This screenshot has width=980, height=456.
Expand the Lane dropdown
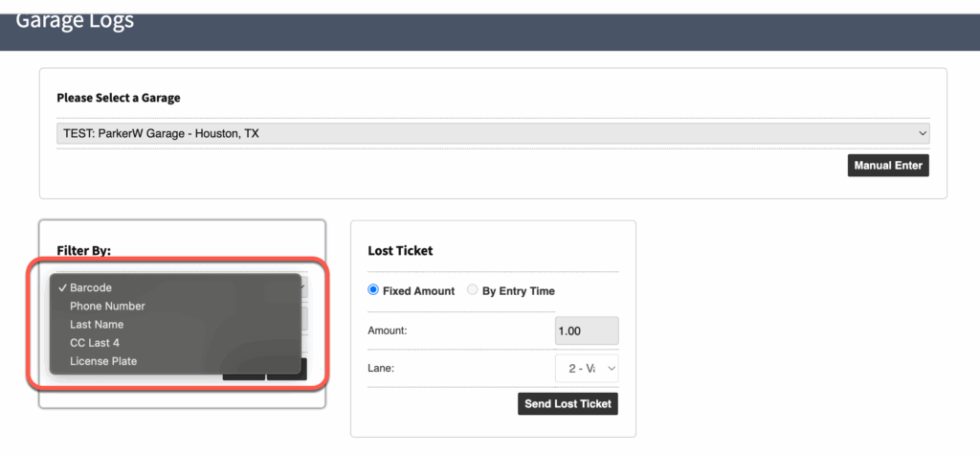coord(587,368)
